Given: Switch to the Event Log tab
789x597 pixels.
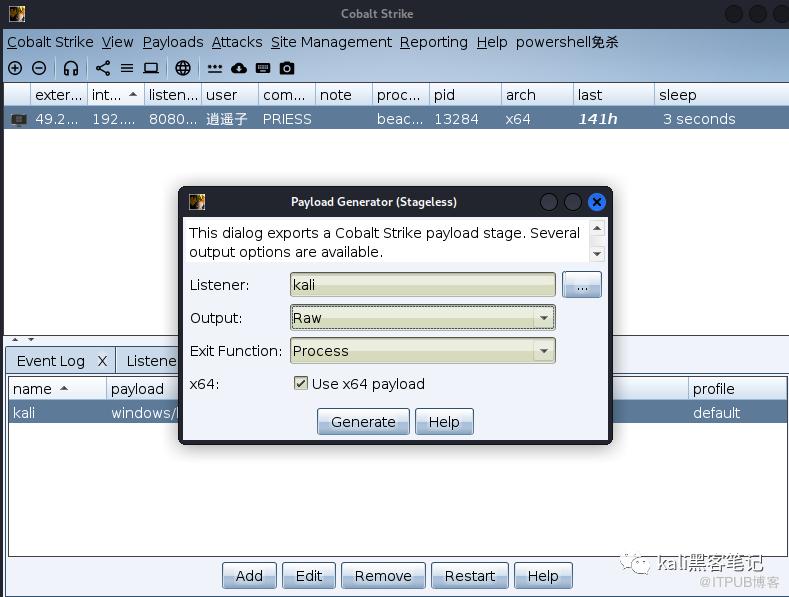Looking at the screenshot, I should tap(50, 361).
